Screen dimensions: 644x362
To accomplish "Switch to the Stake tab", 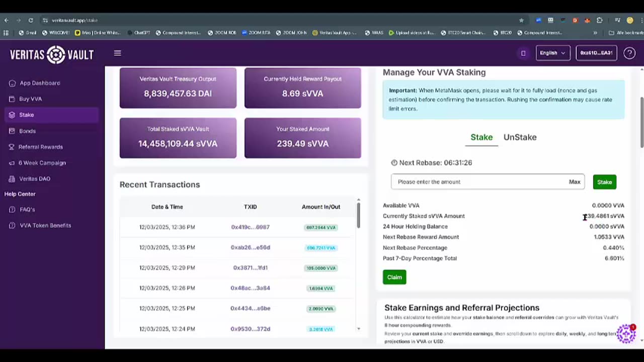I will coord(481,137).
